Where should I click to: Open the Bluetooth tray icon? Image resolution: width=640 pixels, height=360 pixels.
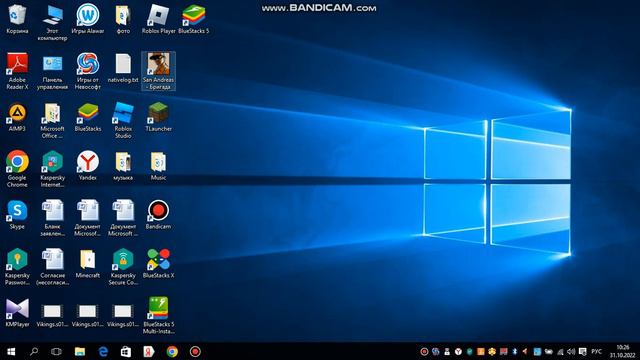[515, 352]
